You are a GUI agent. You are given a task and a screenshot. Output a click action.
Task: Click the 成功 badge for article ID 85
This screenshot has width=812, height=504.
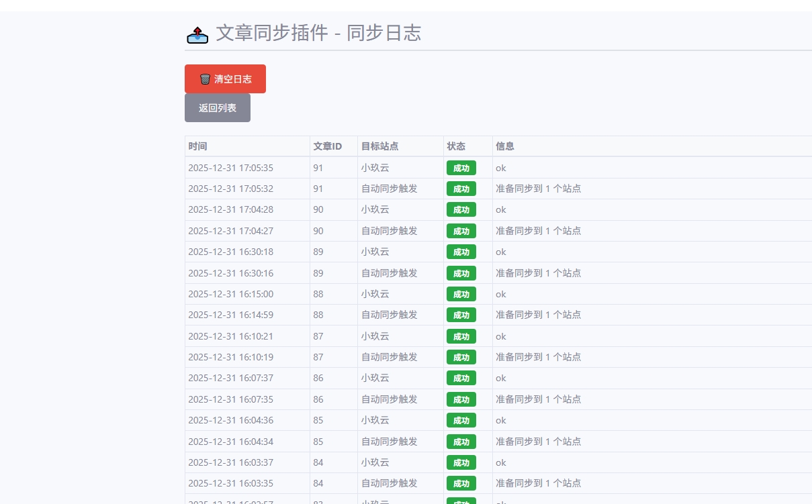(461, 420)
